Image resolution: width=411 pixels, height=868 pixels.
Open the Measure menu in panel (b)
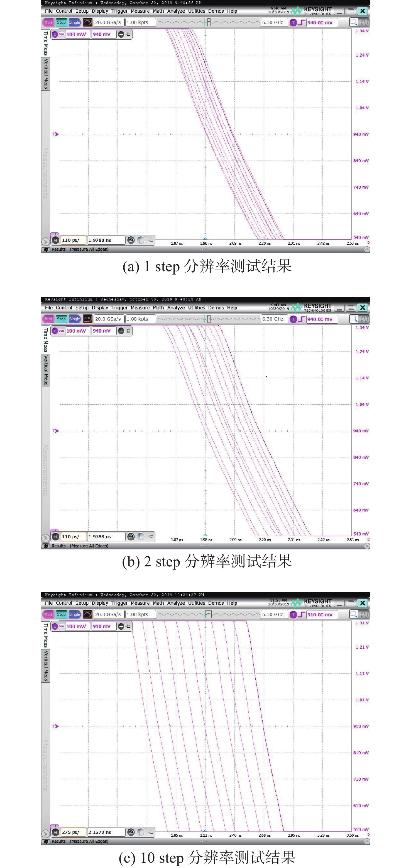(x=140, y=308)
